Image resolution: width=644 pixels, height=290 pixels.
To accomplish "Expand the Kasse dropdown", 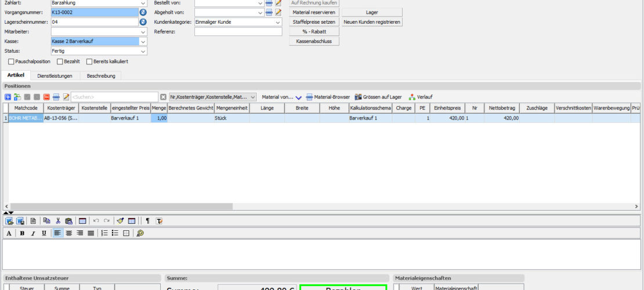I will (143, 41).
